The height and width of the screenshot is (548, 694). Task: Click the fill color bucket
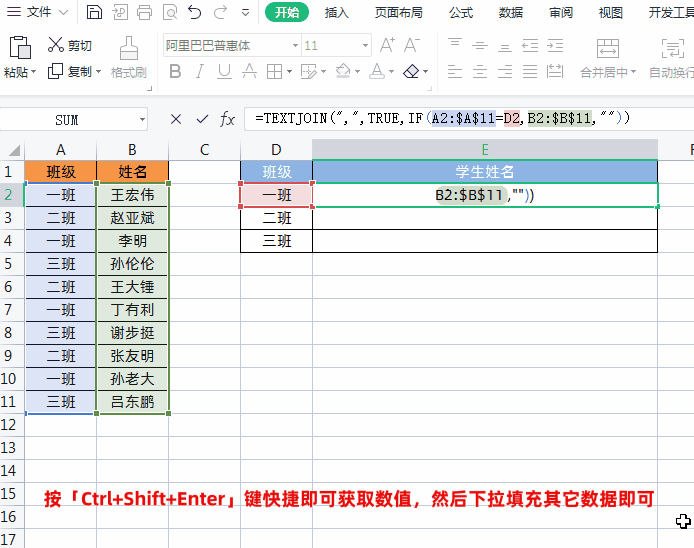[343, 71]
